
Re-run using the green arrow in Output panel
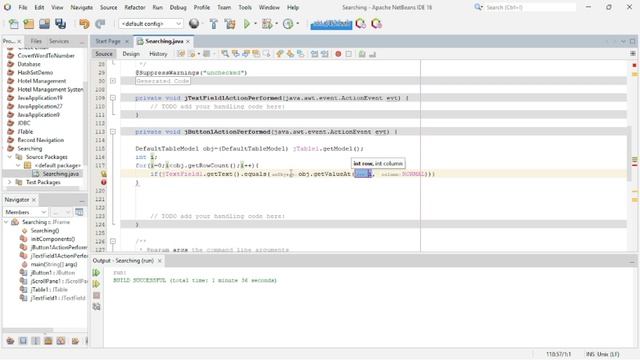[96, 272]
